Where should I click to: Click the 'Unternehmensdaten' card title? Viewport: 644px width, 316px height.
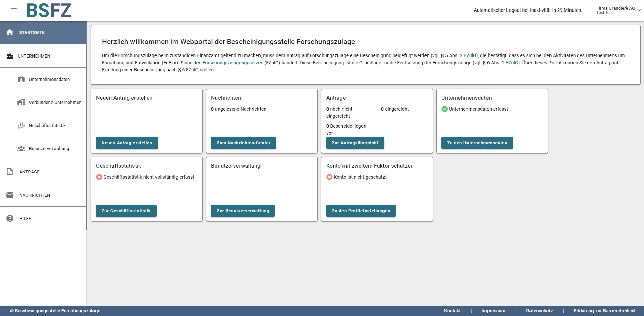pyautogui.click(x=466, y=98)
